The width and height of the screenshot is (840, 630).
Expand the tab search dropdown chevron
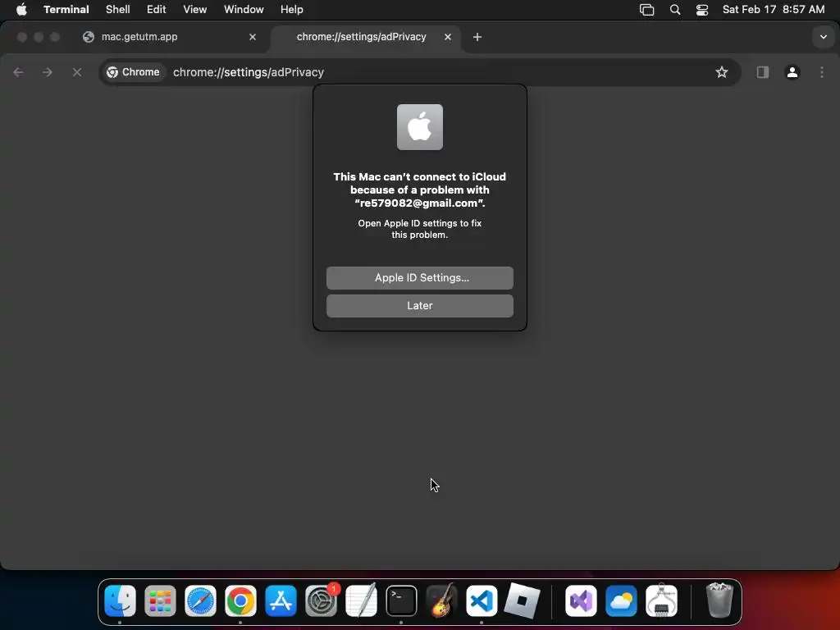(x=824, y=37)
